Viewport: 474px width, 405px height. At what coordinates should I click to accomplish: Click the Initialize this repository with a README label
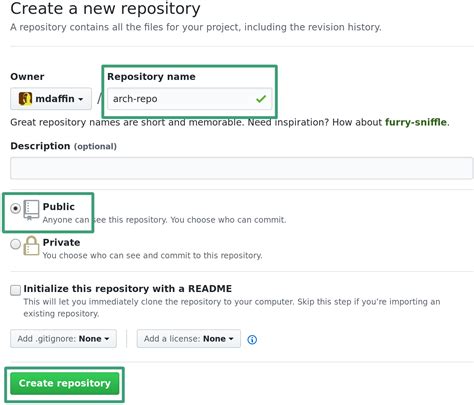(x=128, y=289)
